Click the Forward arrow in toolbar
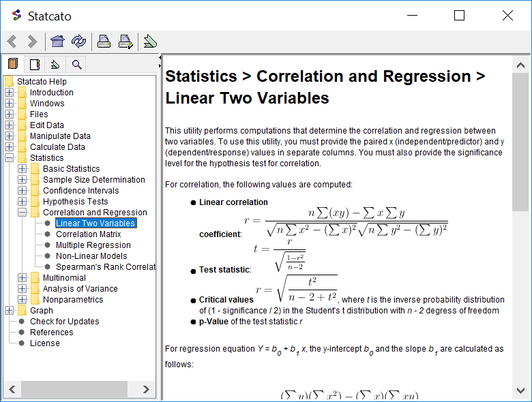The height and width of the screenshot is (402, 532). [32, 42]
